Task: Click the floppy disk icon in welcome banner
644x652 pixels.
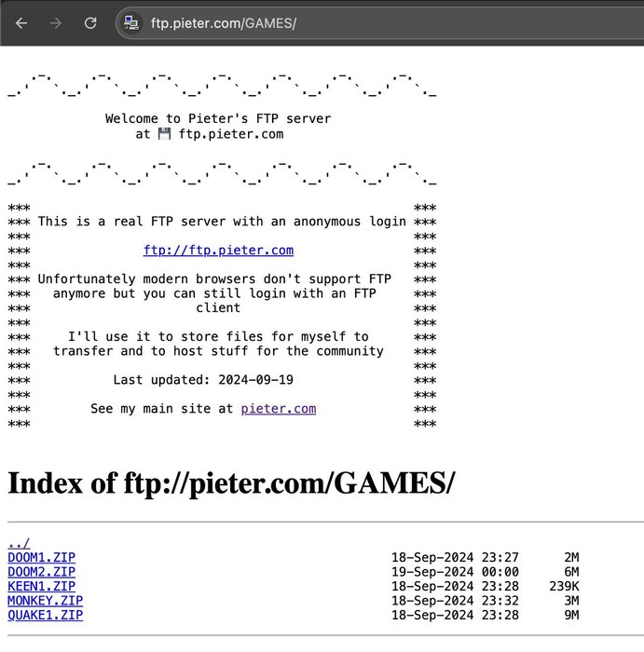Action: (164, 134)
